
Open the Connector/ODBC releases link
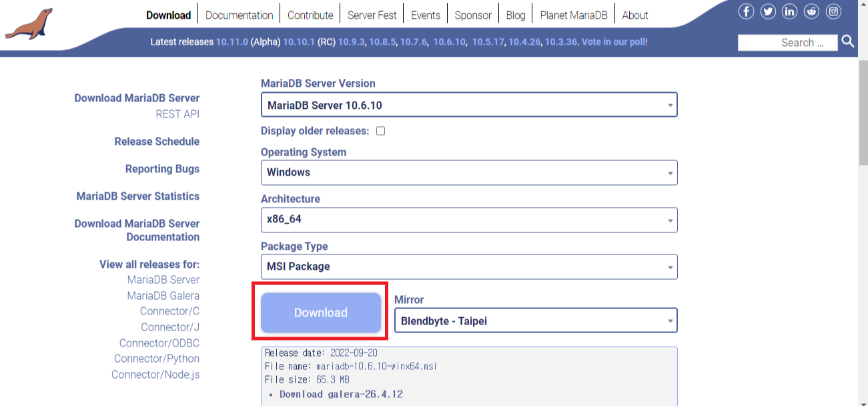pyautogui.click(x=159, y=343)
